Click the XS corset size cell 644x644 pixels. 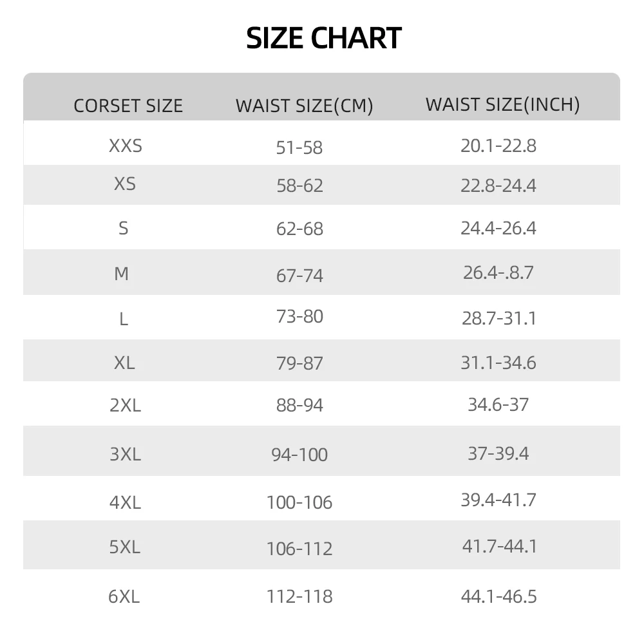(125, 184)
